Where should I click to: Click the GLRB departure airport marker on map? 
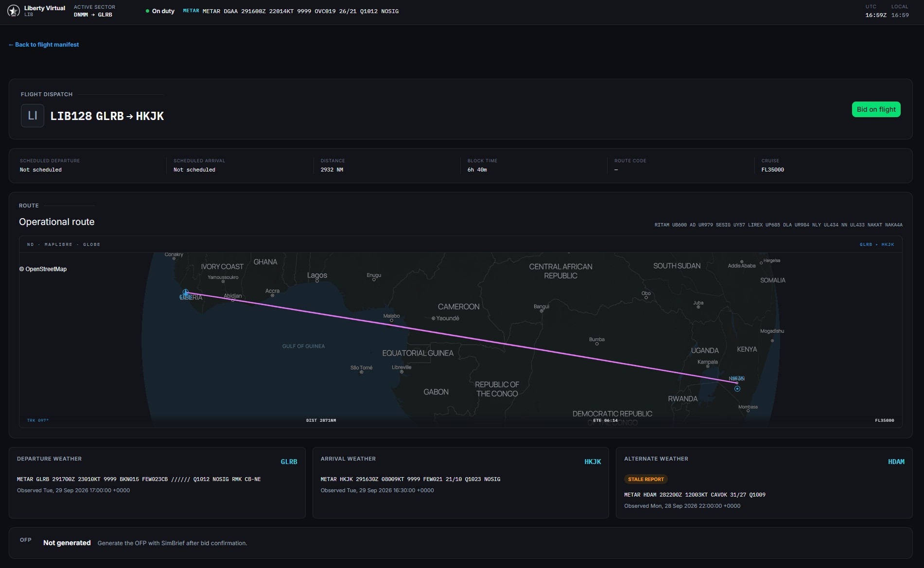186,293
